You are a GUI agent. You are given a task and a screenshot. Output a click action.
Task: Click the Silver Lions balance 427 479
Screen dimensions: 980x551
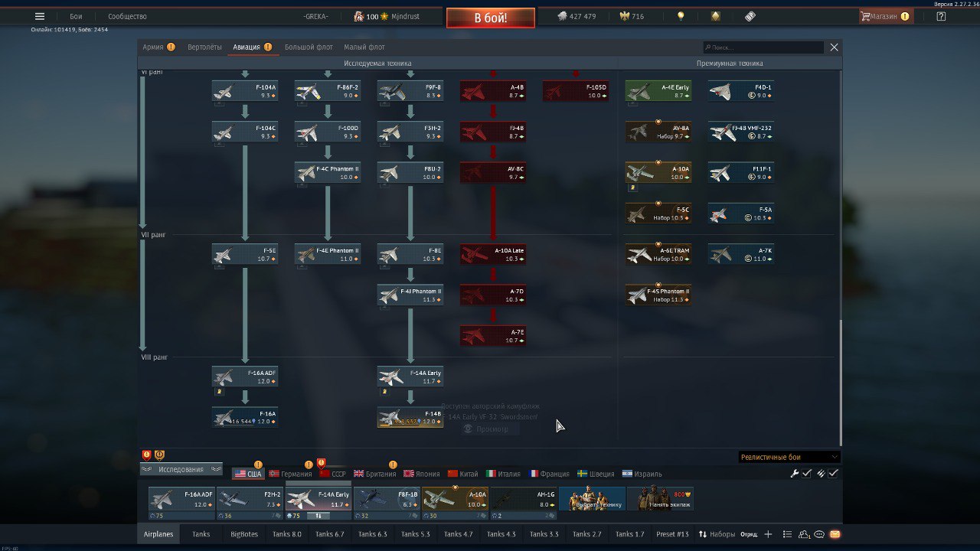[577, 16]
